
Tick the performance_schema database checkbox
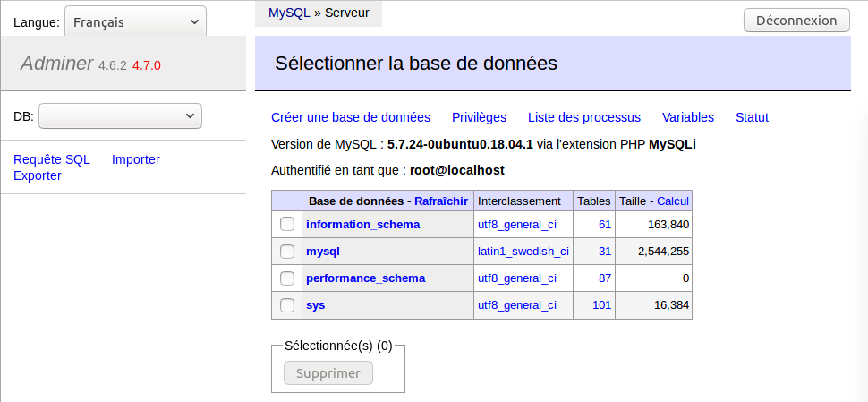286,278
